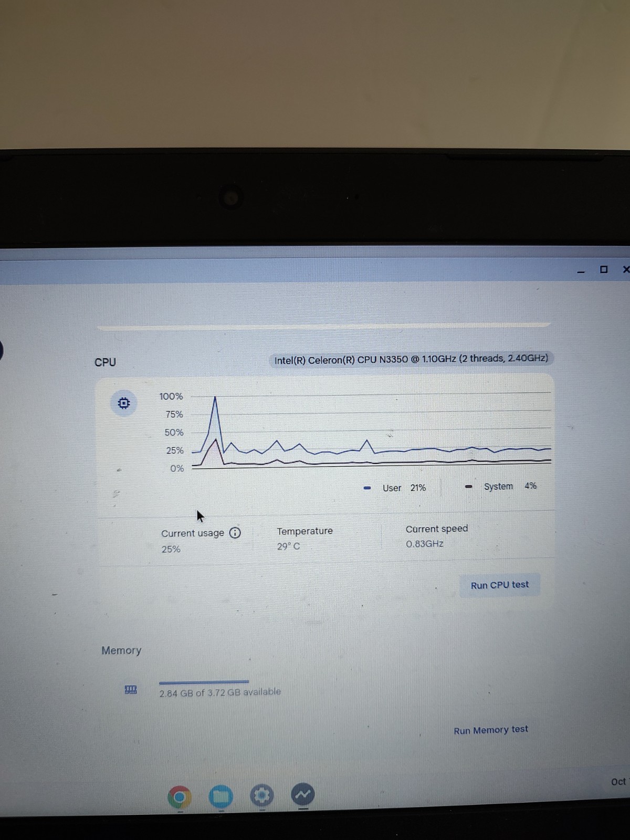
Task: Click the 75% axis label on chart
Action: click(174, 414)
